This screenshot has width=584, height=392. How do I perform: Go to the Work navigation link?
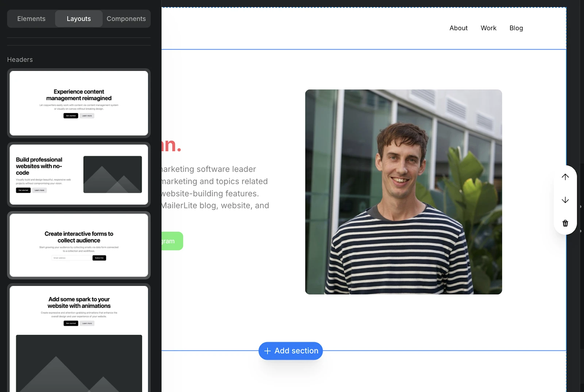[488, 28]
